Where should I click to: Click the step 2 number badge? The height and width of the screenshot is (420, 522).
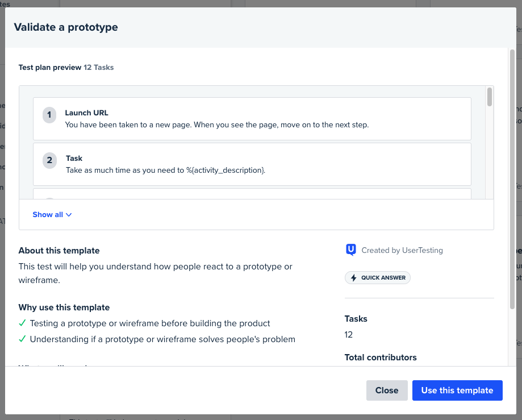tap(49, 160)
